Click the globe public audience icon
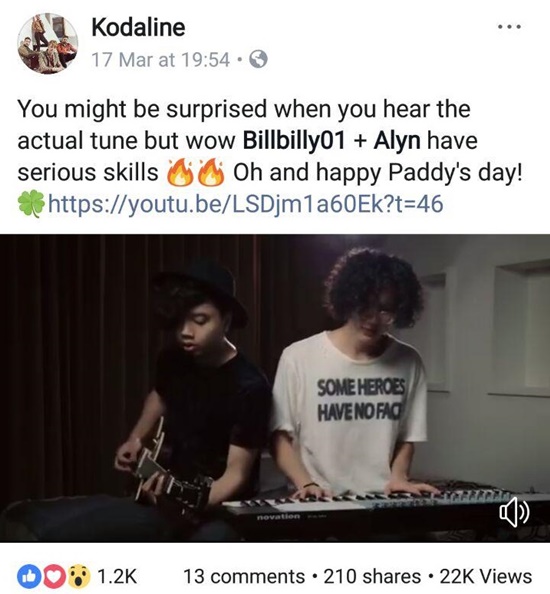Screen dimensions: 550x594 coord(258,59)
